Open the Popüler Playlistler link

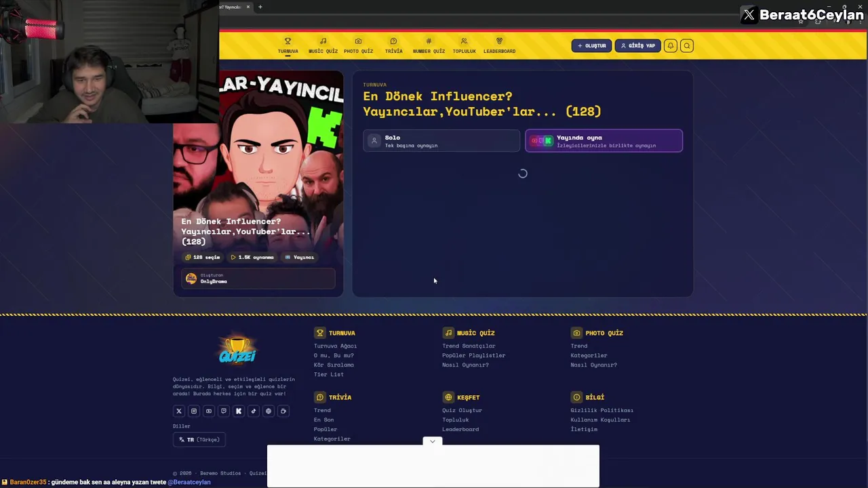[x=474, y=355]
